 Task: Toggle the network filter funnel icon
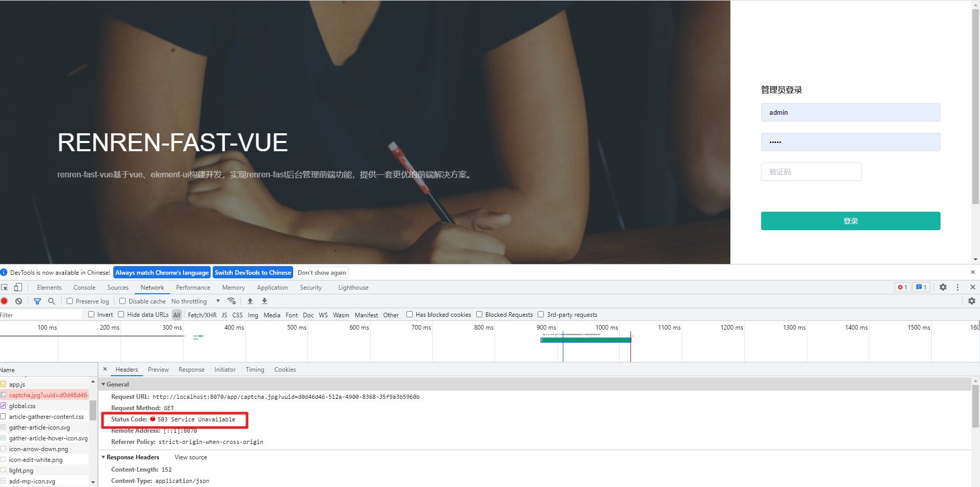pos(37,301)
